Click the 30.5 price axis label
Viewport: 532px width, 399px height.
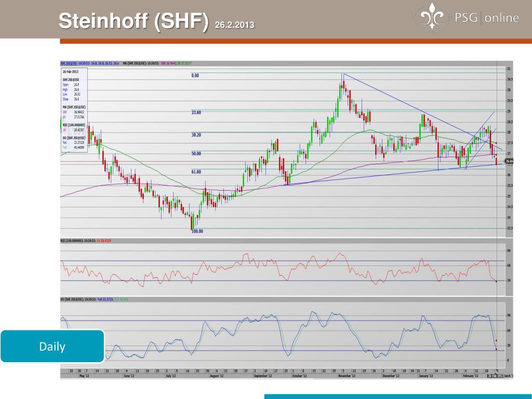coord(510,79)
